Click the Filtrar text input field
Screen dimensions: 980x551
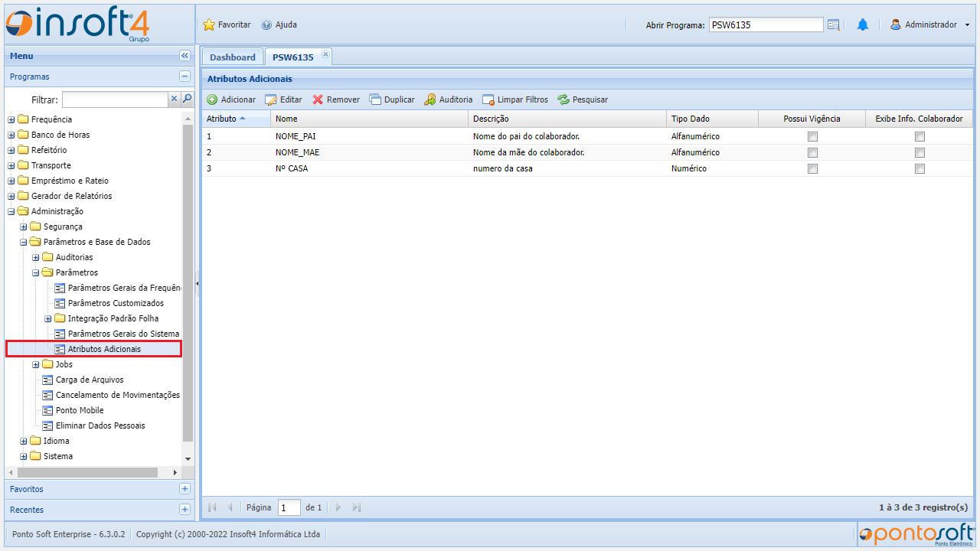coord(115,99)
